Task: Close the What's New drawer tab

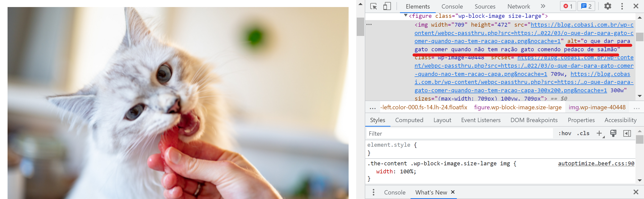Action: click(453, 192)
